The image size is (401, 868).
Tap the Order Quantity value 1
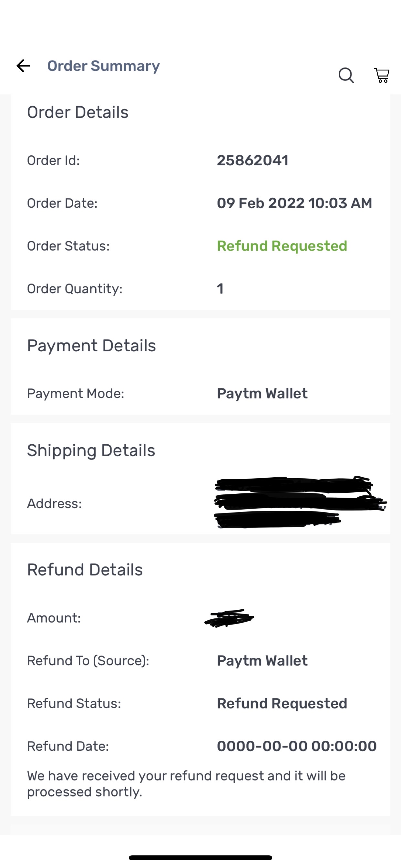[x=220, y=289]
